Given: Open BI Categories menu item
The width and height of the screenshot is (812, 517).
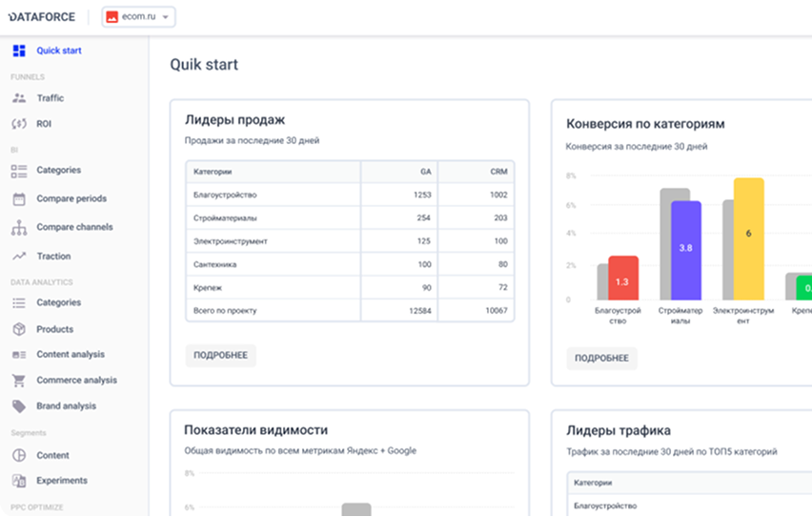Looking at the screenshot, I should pyautogui.click(x=58, y=171).
